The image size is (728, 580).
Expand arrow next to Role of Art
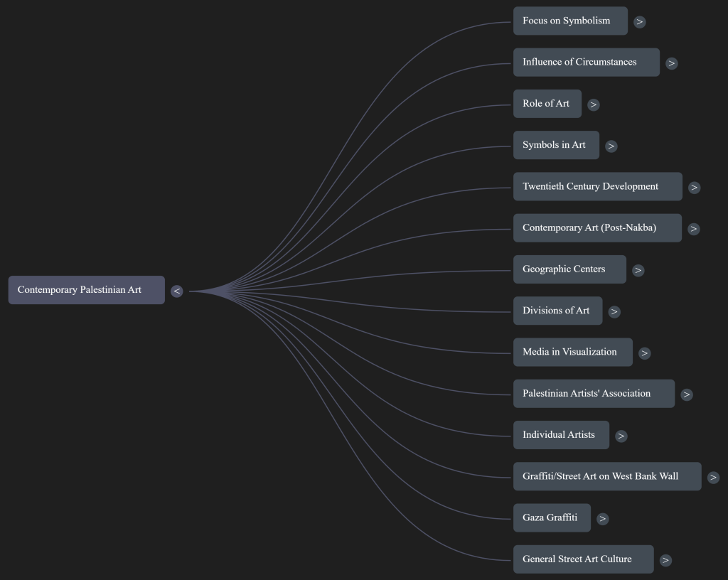tap(594, 104)
